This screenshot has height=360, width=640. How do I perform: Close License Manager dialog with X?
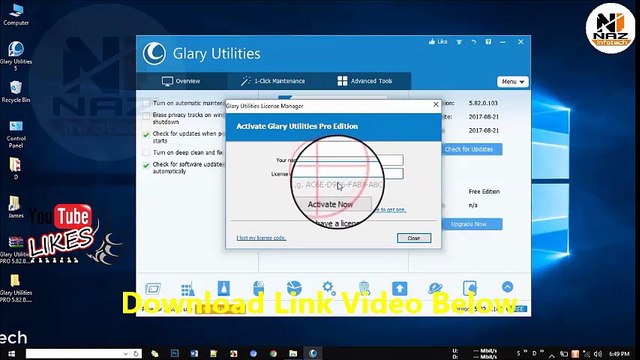tap(436, 105)
